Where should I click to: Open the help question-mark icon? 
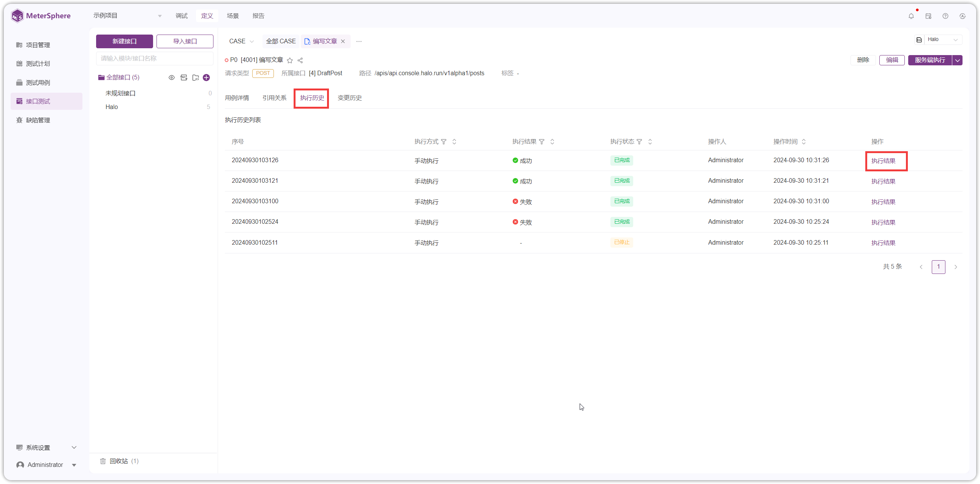[x=945, y=16]
